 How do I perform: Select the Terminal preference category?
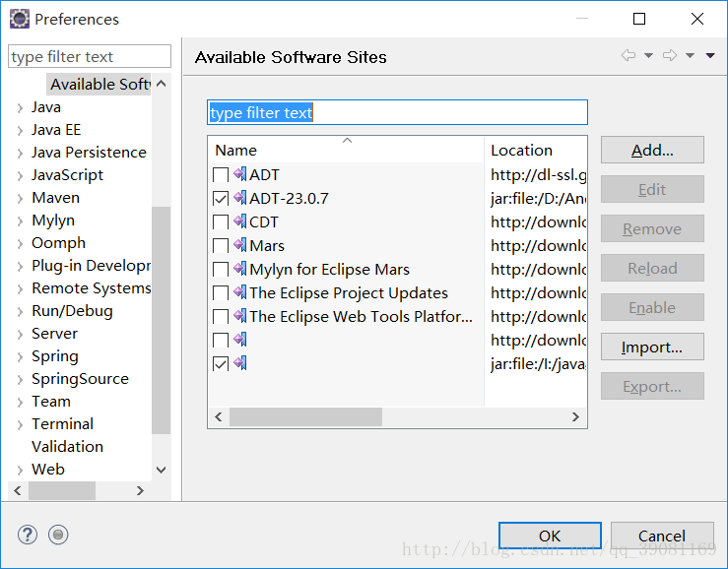pos(62,424)
